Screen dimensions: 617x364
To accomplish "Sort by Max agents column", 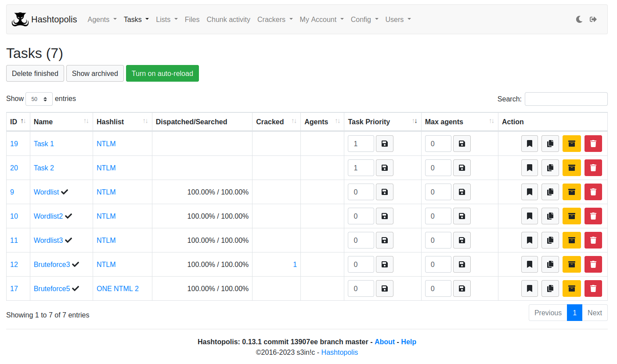I will click(x=459, y=122).
